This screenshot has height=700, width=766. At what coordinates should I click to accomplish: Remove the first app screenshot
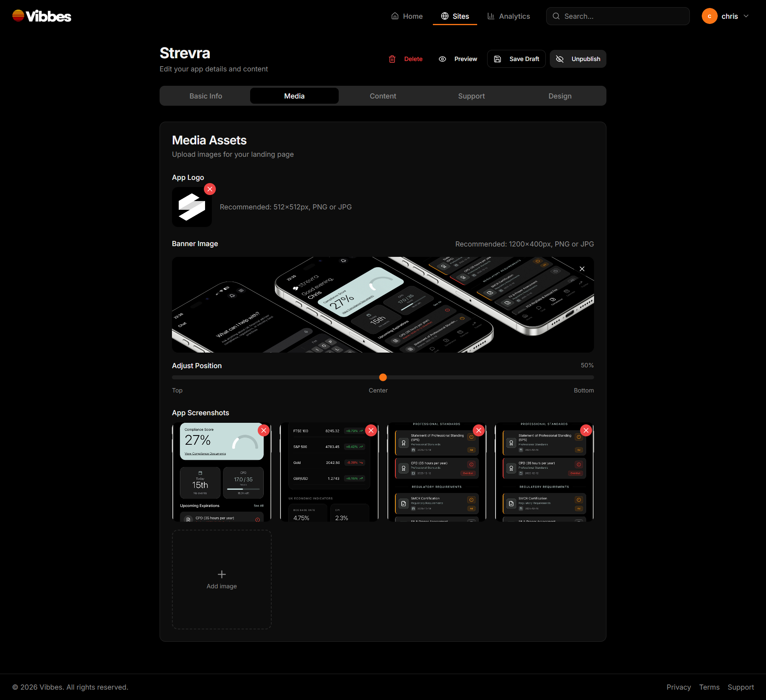click(263, 430)
